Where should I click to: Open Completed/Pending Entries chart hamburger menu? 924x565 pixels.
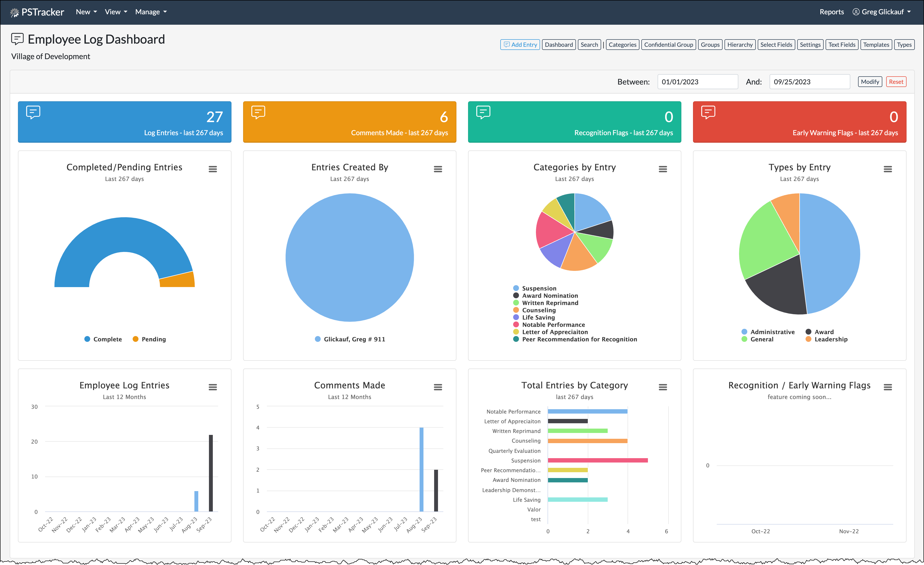pos(213,169)
